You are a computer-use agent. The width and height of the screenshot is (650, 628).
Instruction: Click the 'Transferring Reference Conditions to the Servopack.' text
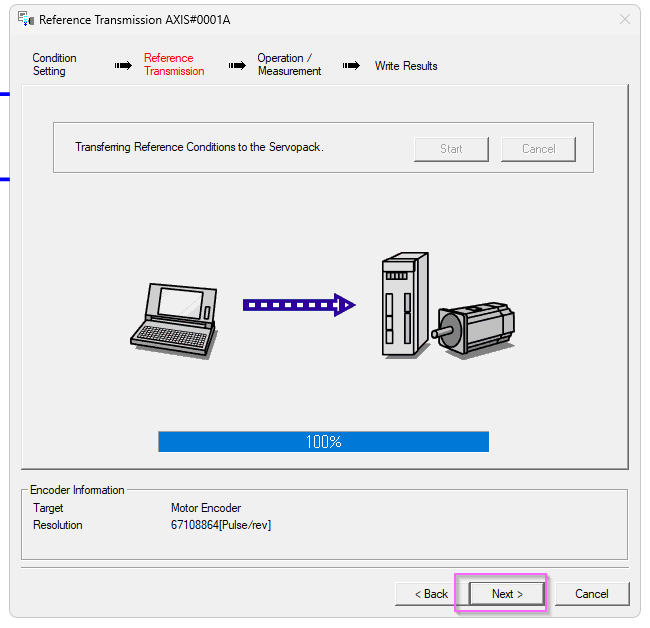[199, 147]
